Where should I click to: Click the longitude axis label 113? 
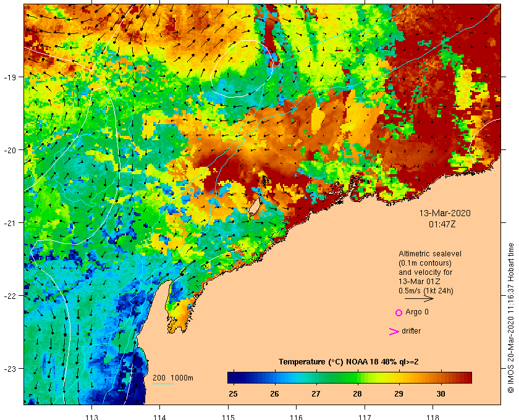point(91,417)
